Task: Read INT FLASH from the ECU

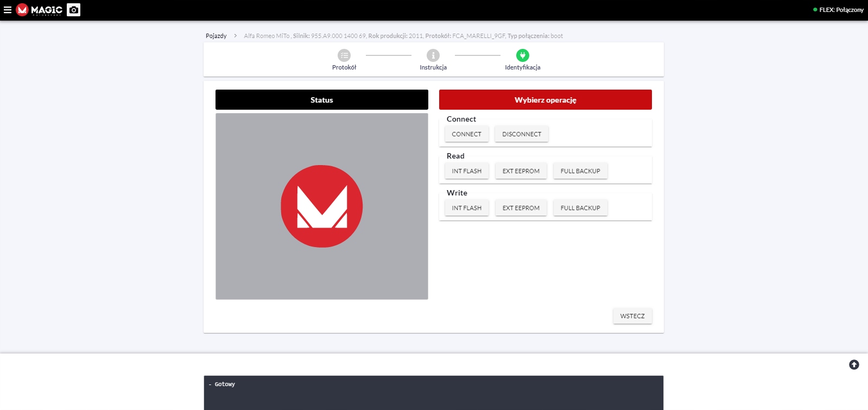Action: tap(466, 171)
